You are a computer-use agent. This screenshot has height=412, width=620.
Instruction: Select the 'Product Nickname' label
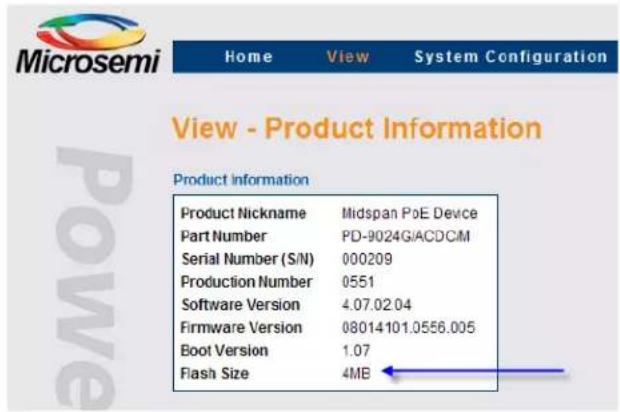(x=243, y=214)
